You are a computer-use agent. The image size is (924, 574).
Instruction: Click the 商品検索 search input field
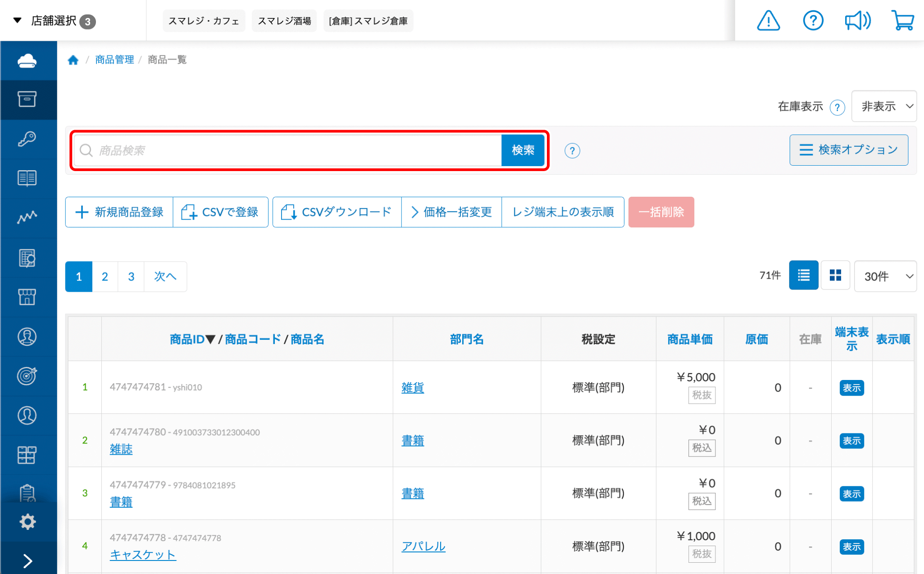288,150
